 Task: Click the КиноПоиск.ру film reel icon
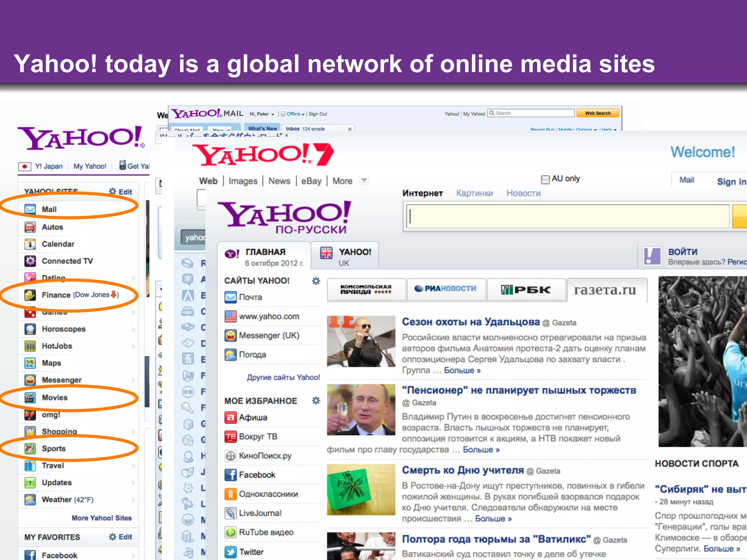(x=231, y=456)
